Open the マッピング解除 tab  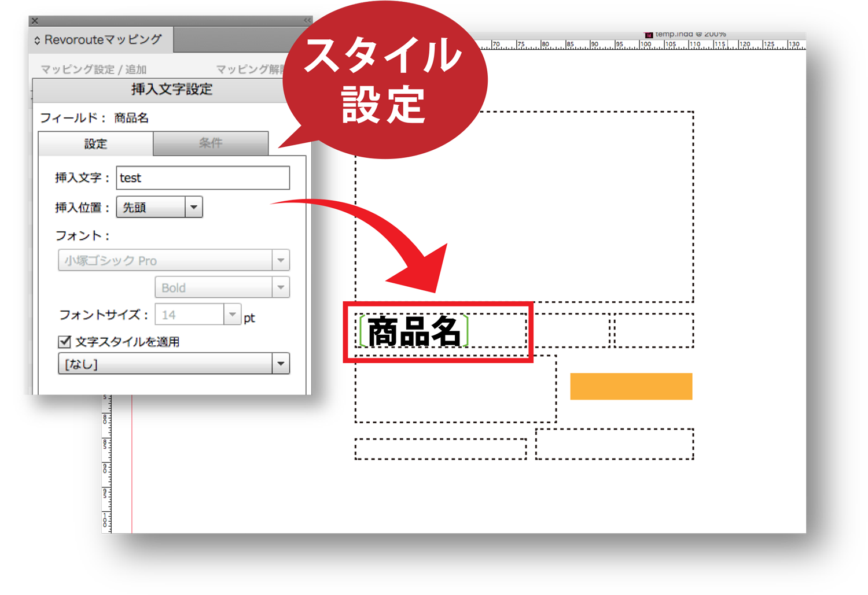[251, 69]
